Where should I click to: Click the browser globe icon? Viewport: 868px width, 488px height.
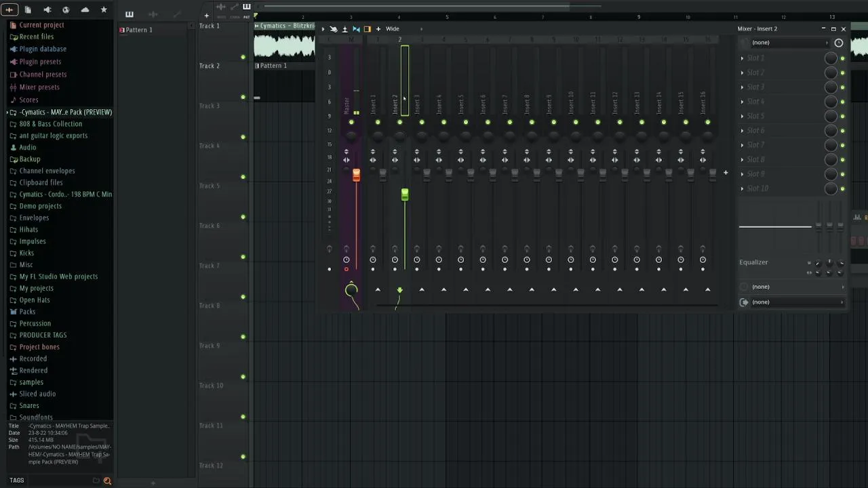tap(66, 9)
